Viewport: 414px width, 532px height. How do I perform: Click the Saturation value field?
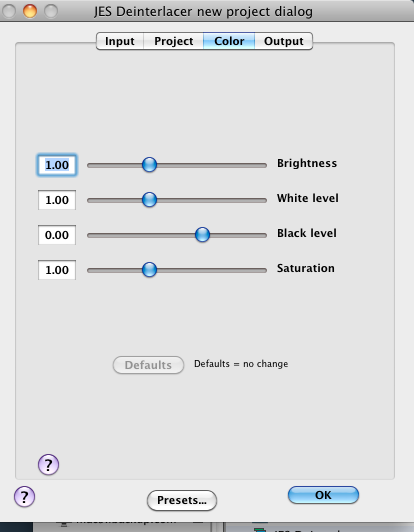click(x=57, y=270)
